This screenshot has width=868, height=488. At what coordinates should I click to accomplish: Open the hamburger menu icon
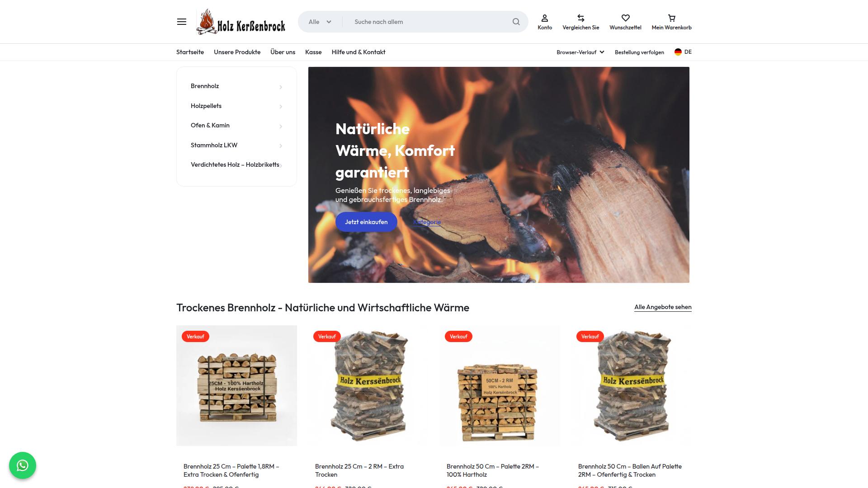pos(181,22)
